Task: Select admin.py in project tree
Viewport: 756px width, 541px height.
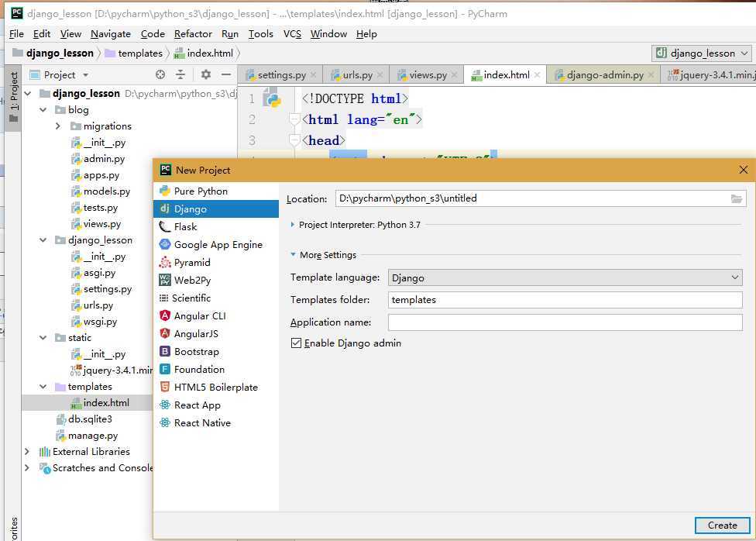Action: pos(98,159)
